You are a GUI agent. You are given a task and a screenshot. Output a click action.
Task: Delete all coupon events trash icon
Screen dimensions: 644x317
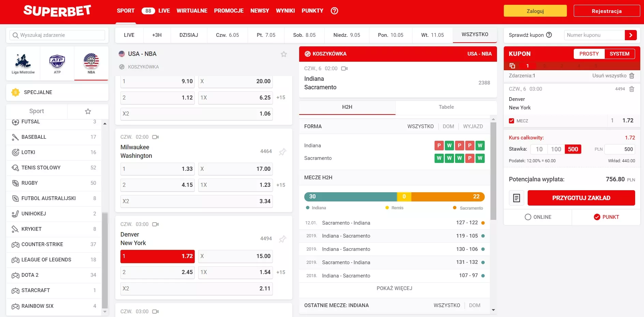632,76
